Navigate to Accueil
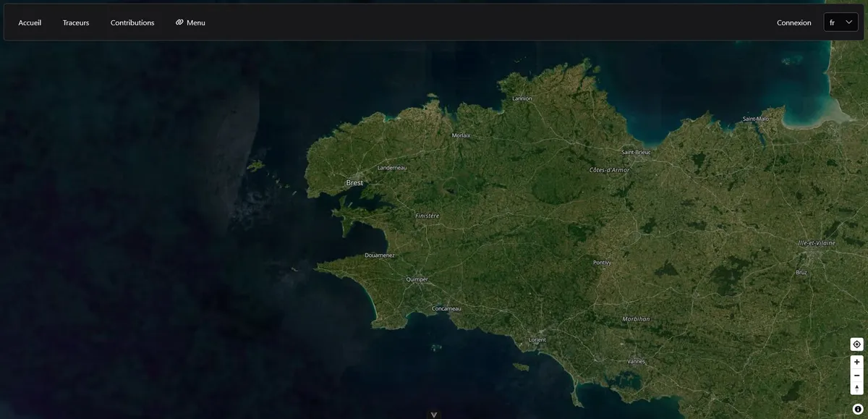868x419 pixels. click(29, 22)
